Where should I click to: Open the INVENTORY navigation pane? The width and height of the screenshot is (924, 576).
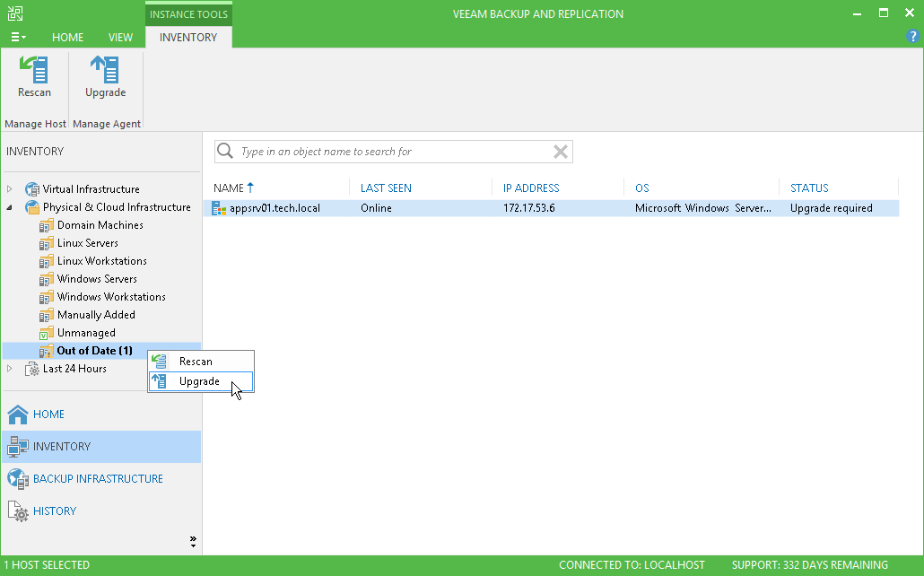pyautogui.click(x=101, y=446)
